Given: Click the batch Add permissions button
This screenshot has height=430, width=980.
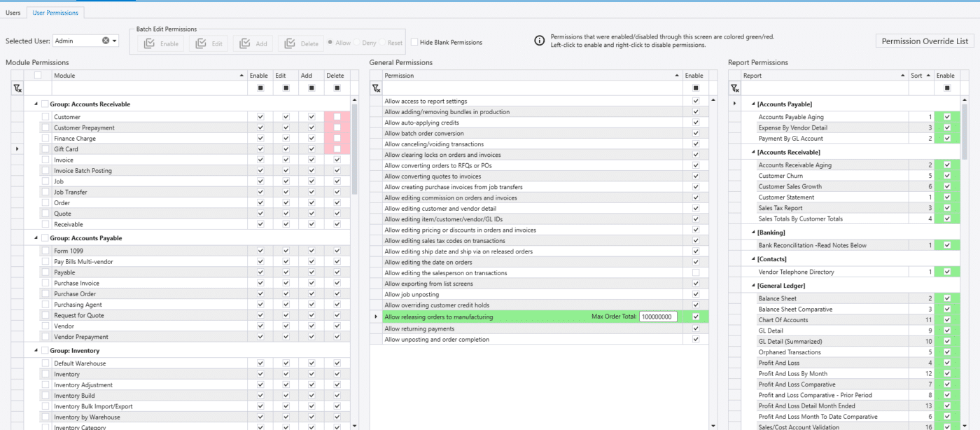Looking at the screenshot, I should [x=253, y=43].
